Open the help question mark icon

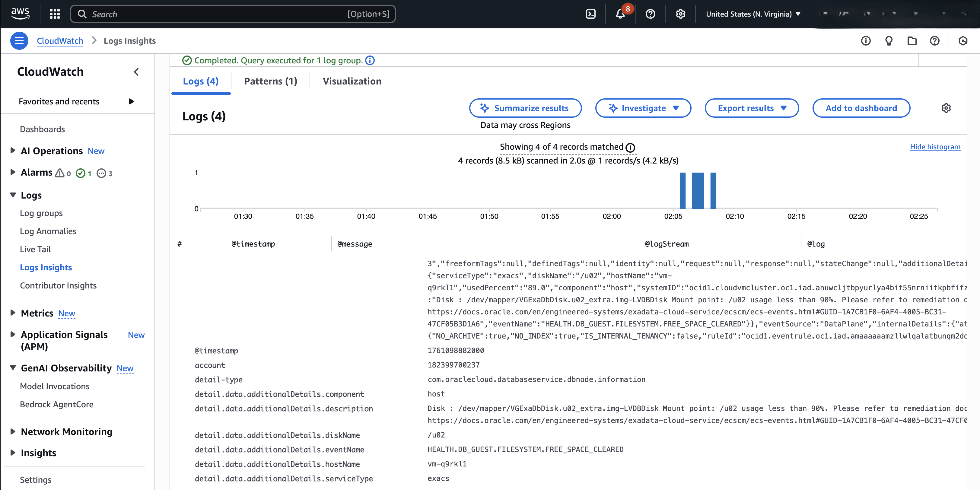(650, 14)
